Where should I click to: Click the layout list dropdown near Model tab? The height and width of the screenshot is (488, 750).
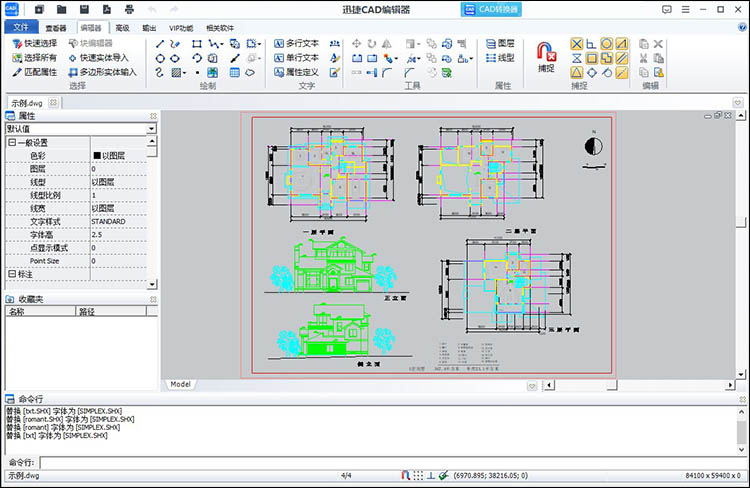[x=532, y=386]
